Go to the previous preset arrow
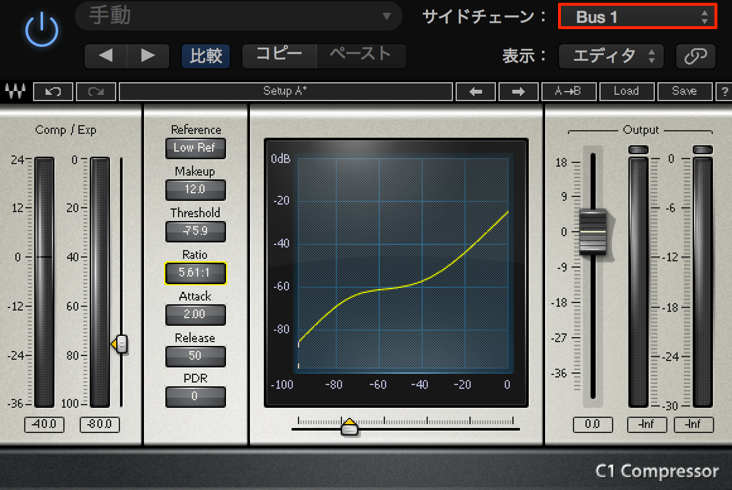 (x=106, y=56)
